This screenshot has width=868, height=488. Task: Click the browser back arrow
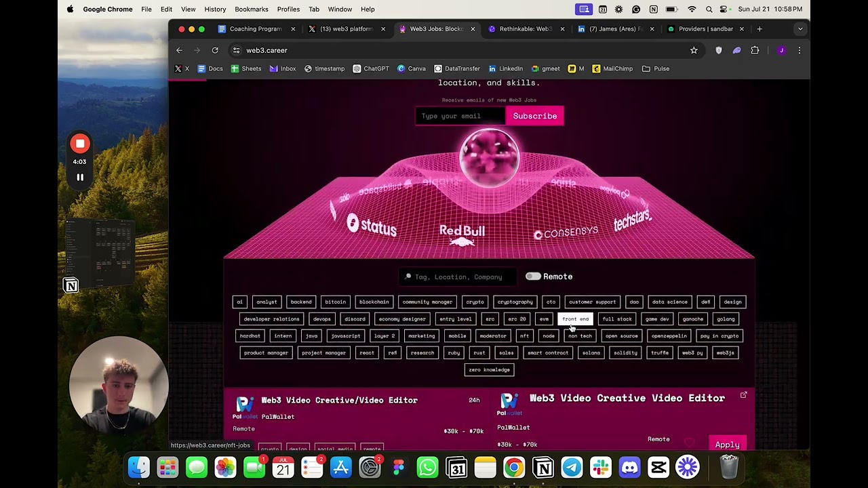click(179, 50)
